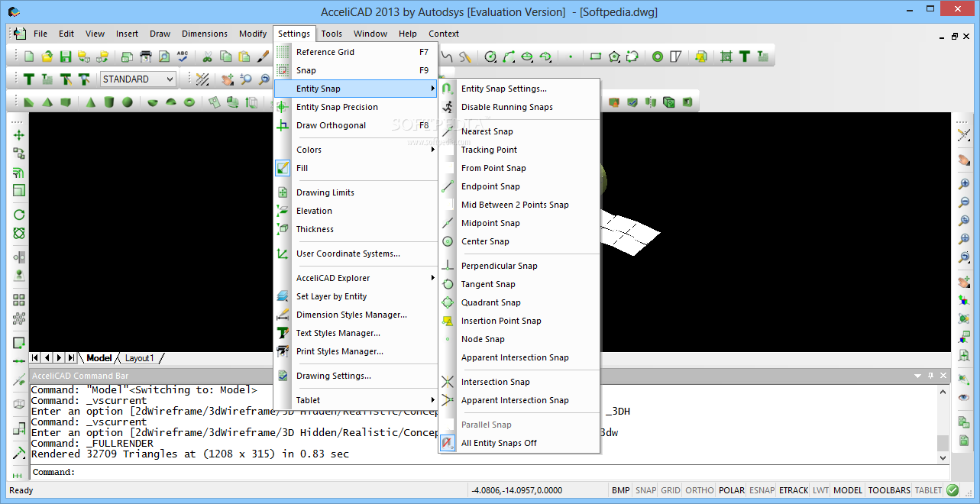Open Drawing Settings...

click(356, 376)
